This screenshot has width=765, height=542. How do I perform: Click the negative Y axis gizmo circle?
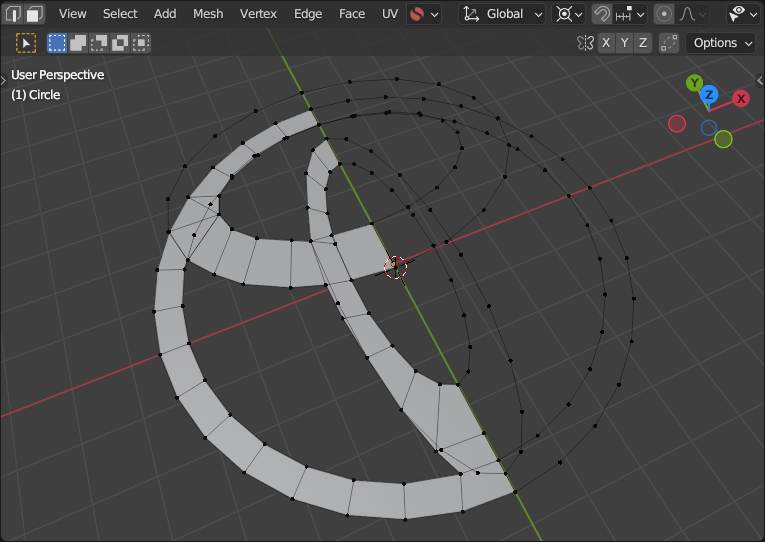click(x=724, y=140)
